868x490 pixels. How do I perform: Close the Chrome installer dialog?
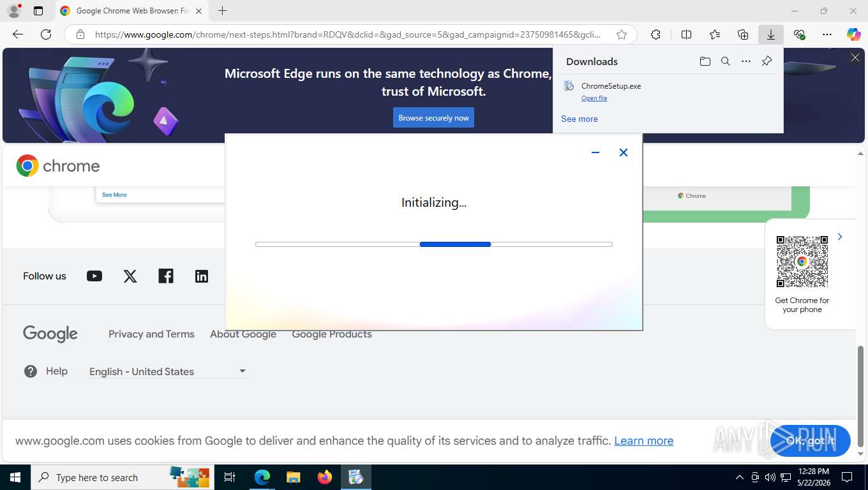coord(624,152)
